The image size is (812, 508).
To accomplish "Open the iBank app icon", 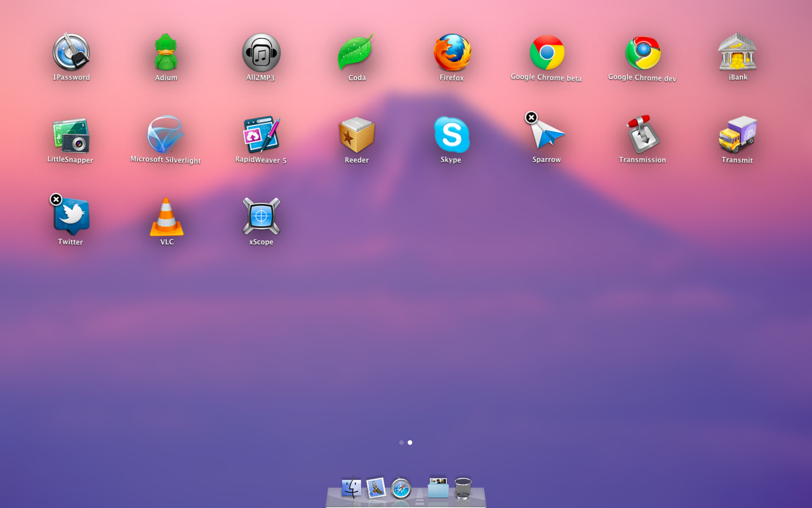I will point(738,52).
